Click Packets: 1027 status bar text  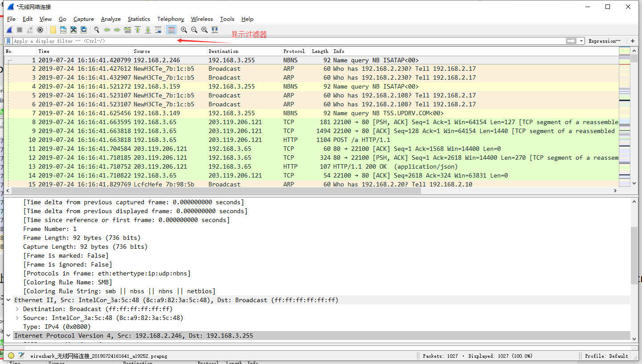[x=477, y=356]
